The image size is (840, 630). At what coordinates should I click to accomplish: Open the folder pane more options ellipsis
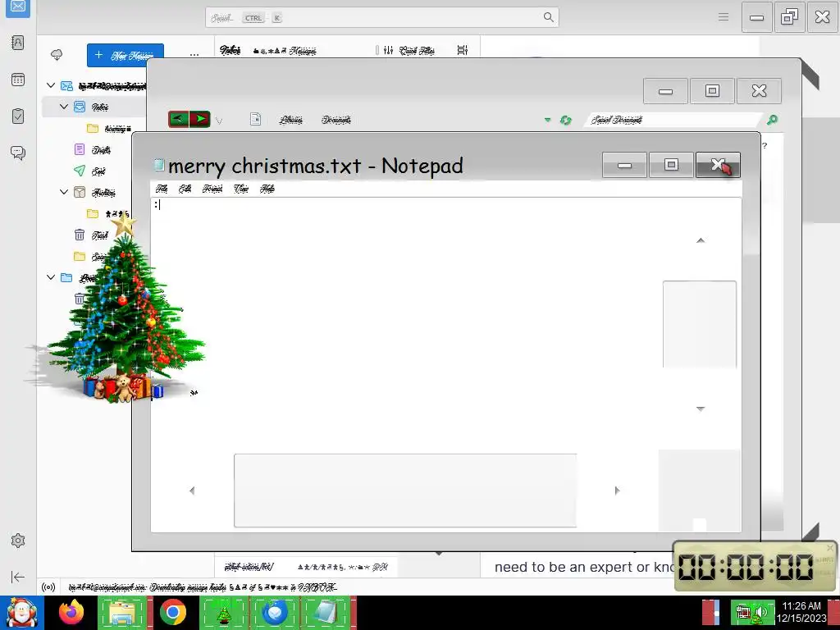point(194,55)
